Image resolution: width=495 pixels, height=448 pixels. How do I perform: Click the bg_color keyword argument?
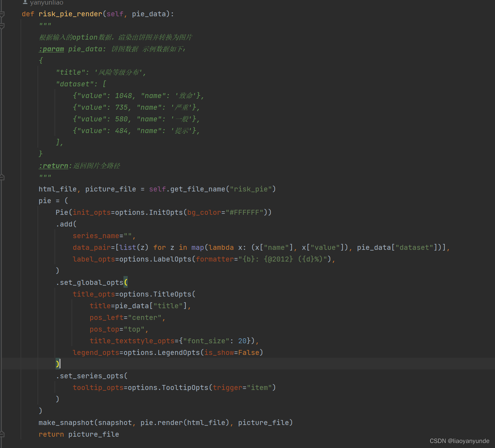coord(204,213)
